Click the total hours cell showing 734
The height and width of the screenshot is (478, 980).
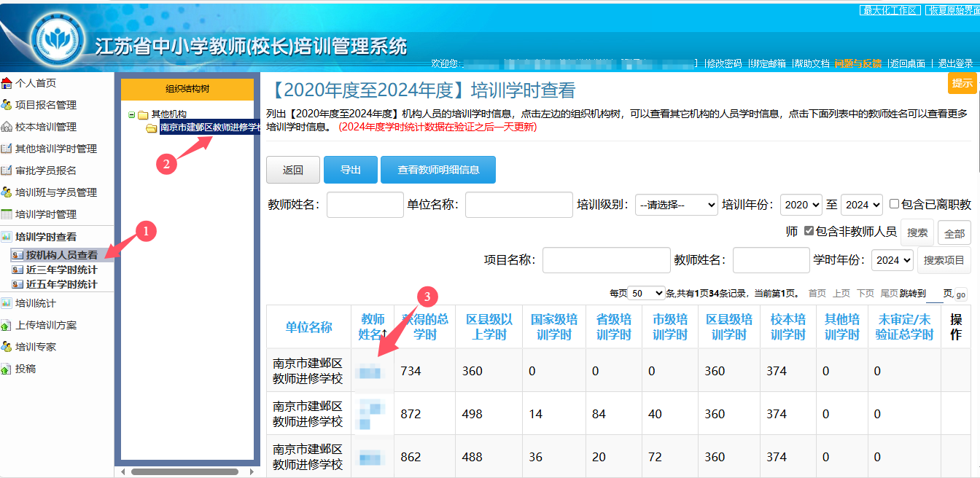(x=425, y=370)
